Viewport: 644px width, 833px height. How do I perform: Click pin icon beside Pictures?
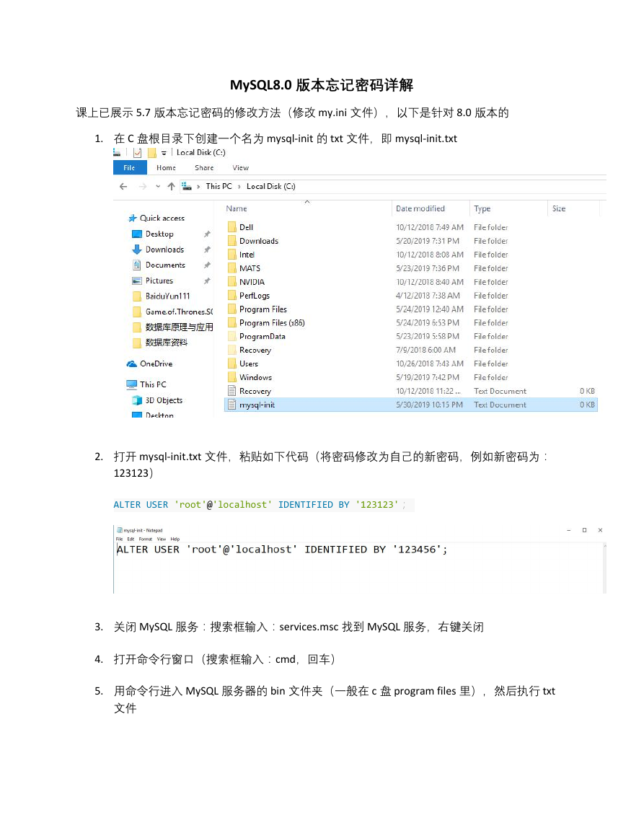point(207,281)
